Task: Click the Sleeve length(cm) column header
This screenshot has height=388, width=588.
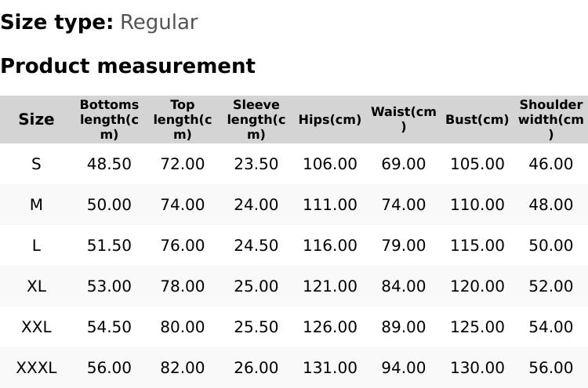Action: pyautogui.click(x=256, y=119)
